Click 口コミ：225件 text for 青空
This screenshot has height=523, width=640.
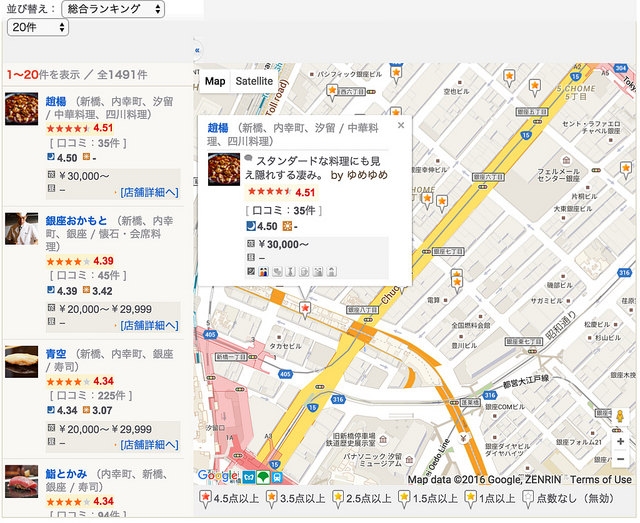(91, 395)
